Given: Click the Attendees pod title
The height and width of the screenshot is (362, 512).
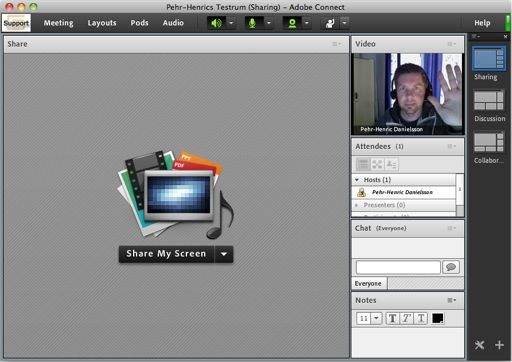Looking at the screenshot, I should click(x=379, y=146).
